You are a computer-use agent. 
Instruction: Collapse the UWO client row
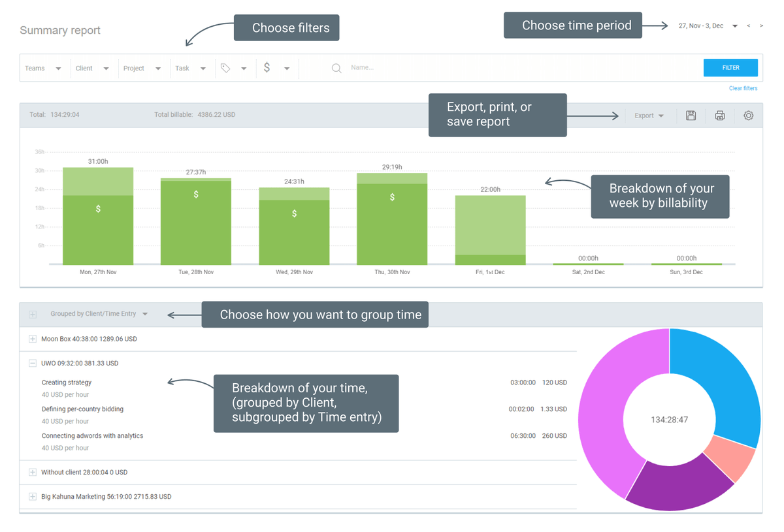33,363
